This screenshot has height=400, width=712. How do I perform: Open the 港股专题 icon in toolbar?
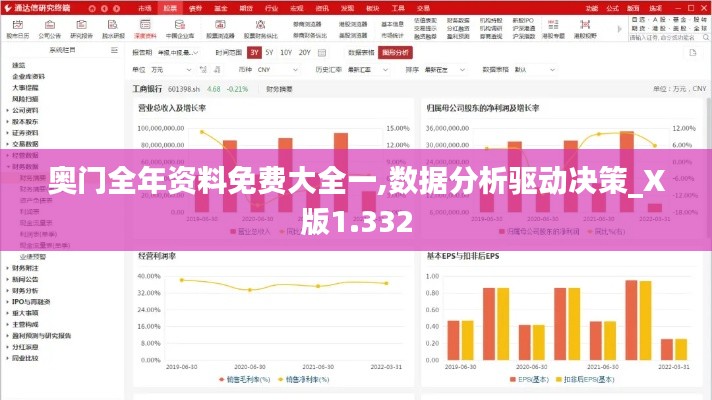coord(553,29)
